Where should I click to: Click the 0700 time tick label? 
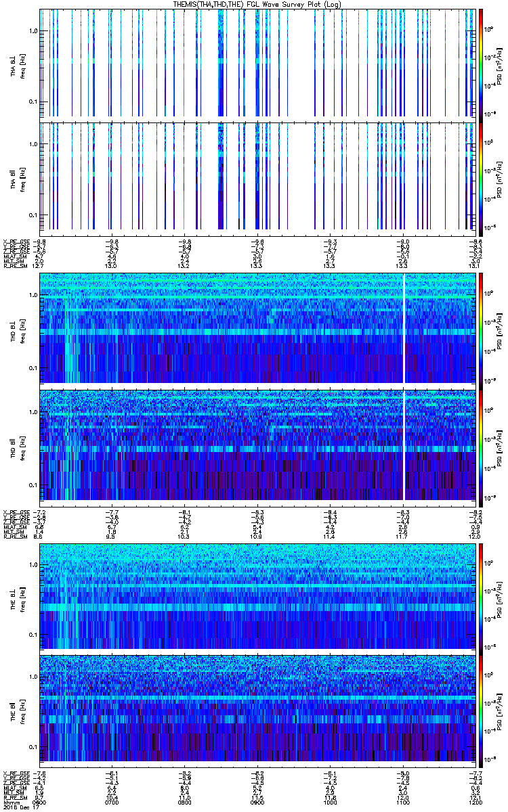coord(112,802)
